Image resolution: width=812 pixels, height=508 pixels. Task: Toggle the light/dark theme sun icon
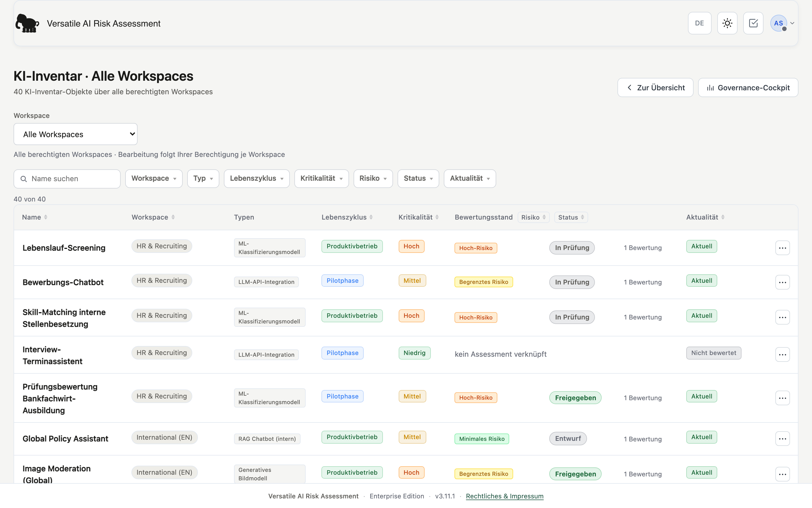pos(727,23)
